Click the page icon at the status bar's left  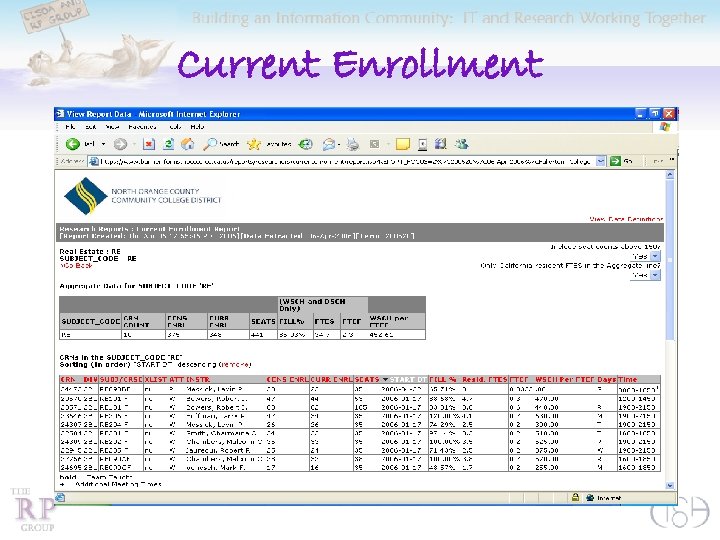60,497
